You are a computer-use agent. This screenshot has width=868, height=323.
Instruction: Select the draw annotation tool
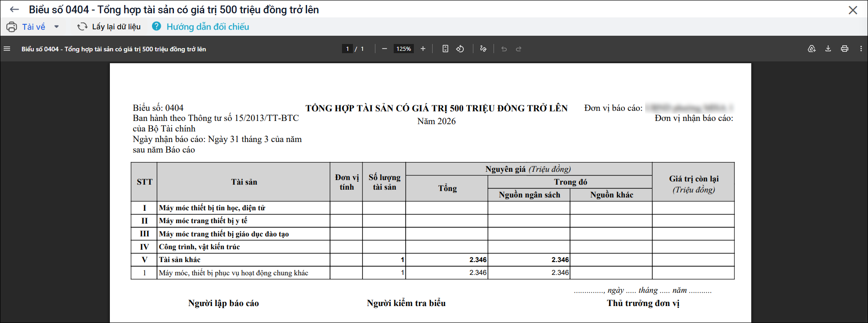483,49
